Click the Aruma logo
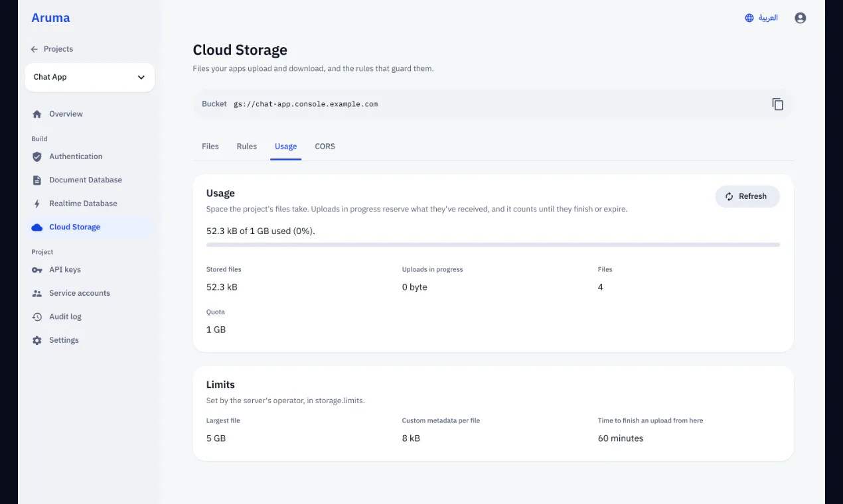The height and width of the screenshot is (504, 843). tap(50, 18)
